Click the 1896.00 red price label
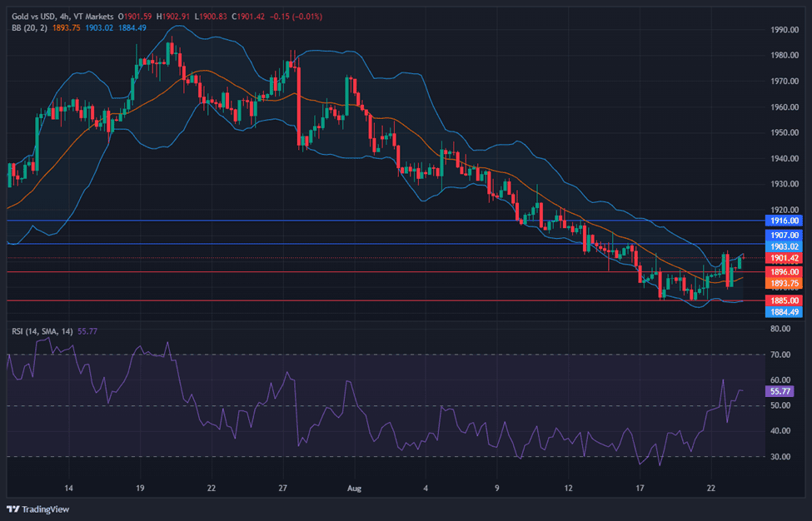812x521 pixels. pyautogui.click(x=783, y=272)
